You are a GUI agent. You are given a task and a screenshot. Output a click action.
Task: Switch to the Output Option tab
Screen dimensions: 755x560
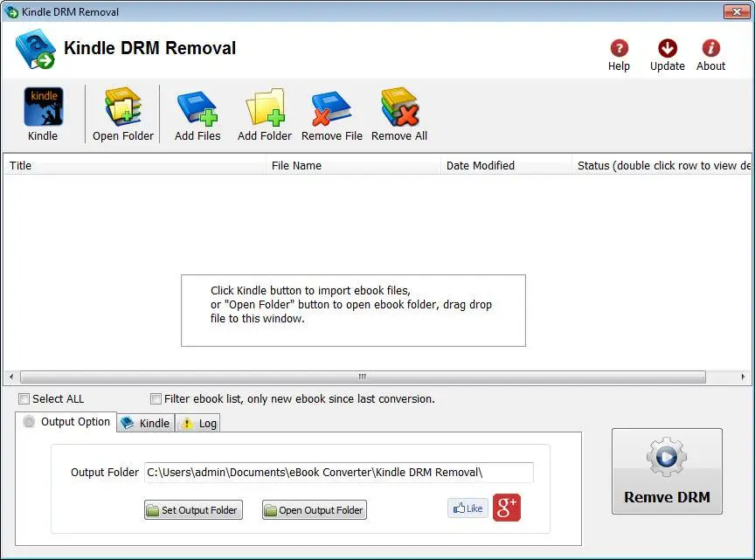pos(66,422)
